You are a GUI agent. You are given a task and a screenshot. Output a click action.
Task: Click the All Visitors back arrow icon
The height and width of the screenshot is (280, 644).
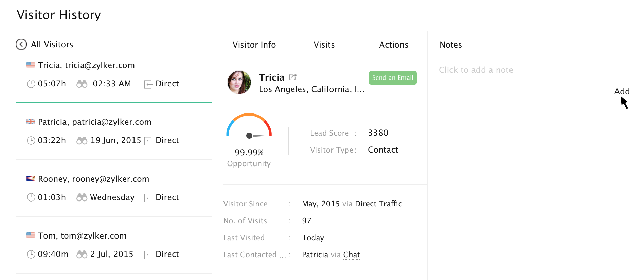[21, 44]
